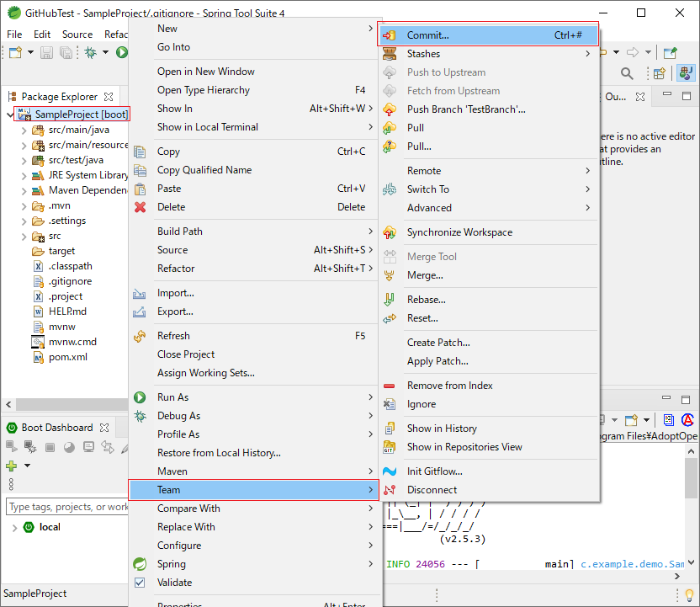Open the Source menu

tap(77, 34)
